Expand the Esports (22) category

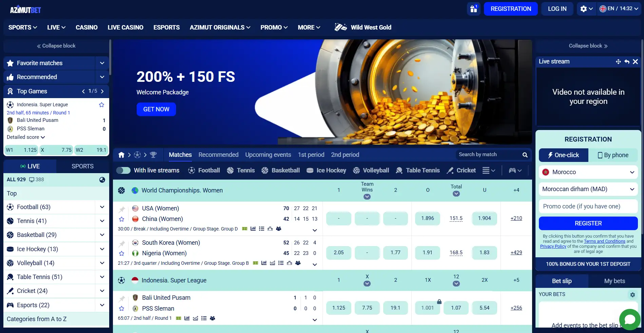pyautogui.click(x=102, y=305)
